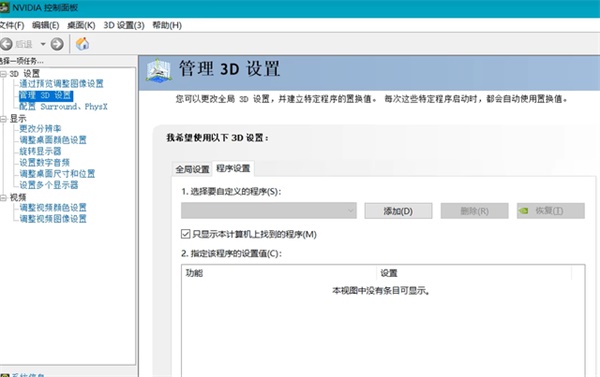Viewport: 600px width, 377px height.
Task: Open 调整桌面颜色设置 page
Action: tap(53, 140)
